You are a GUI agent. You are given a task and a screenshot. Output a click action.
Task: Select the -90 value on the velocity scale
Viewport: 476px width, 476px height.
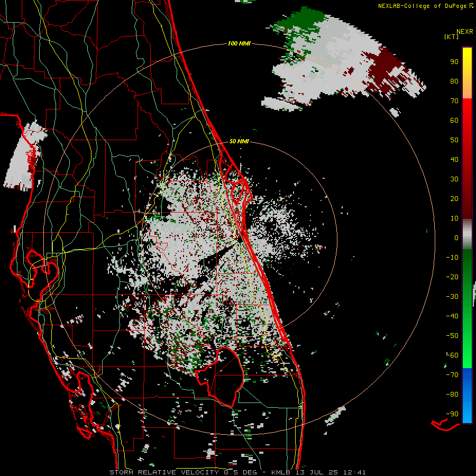tap(452, 414)
